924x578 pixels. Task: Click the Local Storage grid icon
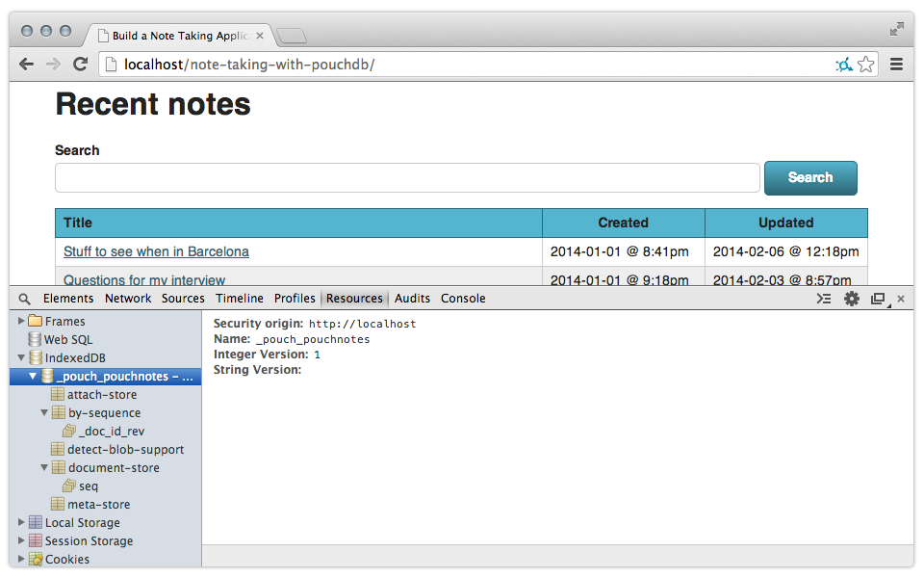(x=36, y=522)
